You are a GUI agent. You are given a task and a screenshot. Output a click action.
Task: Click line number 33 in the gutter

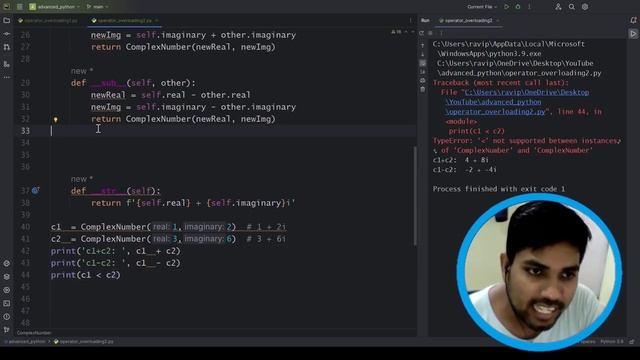click(x=25, y=131)
